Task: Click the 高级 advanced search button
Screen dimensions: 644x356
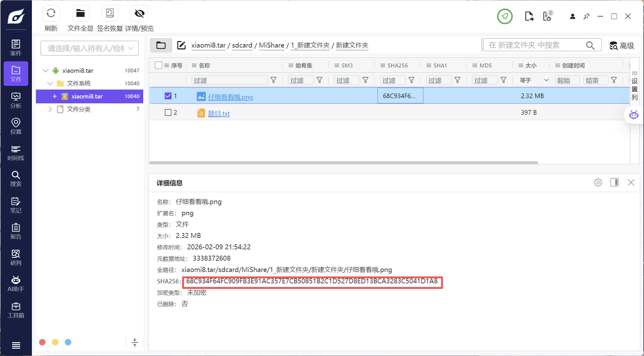Action: [622, 46]
